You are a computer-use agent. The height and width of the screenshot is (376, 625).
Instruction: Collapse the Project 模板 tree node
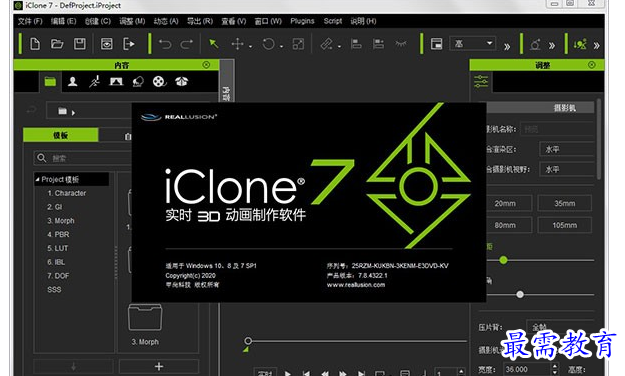pyautogui.click(x=37, y=179)
